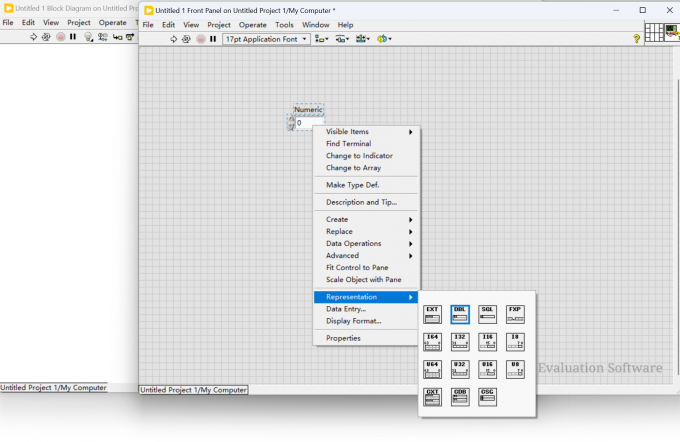Viewport: 680px width, 442px height.
Task: Open Properties from context menu
Action: click(366, 338)
